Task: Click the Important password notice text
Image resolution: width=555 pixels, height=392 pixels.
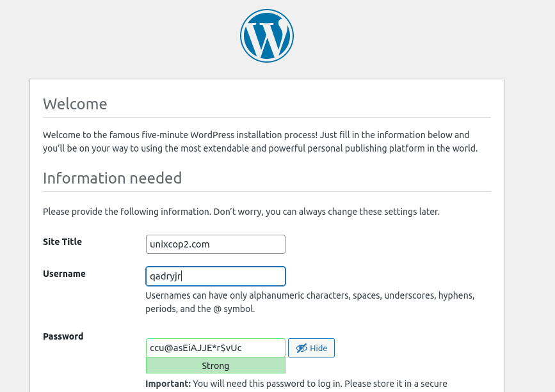Action: click(x=296, y=384)
